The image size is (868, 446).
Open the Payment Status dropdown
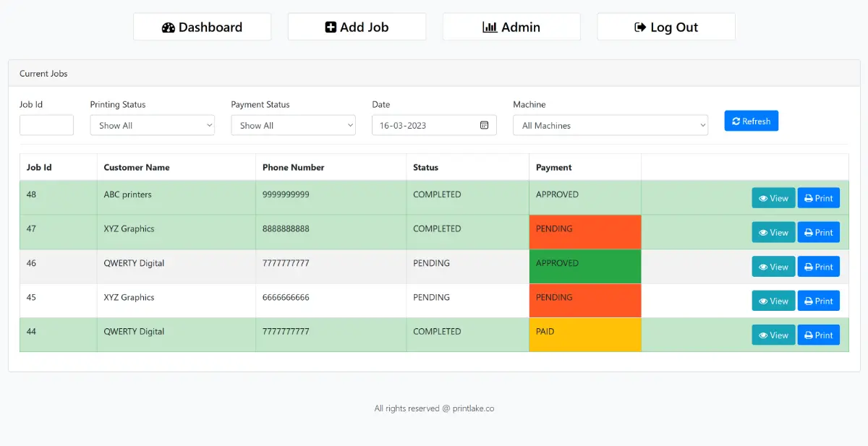[293, 125]
